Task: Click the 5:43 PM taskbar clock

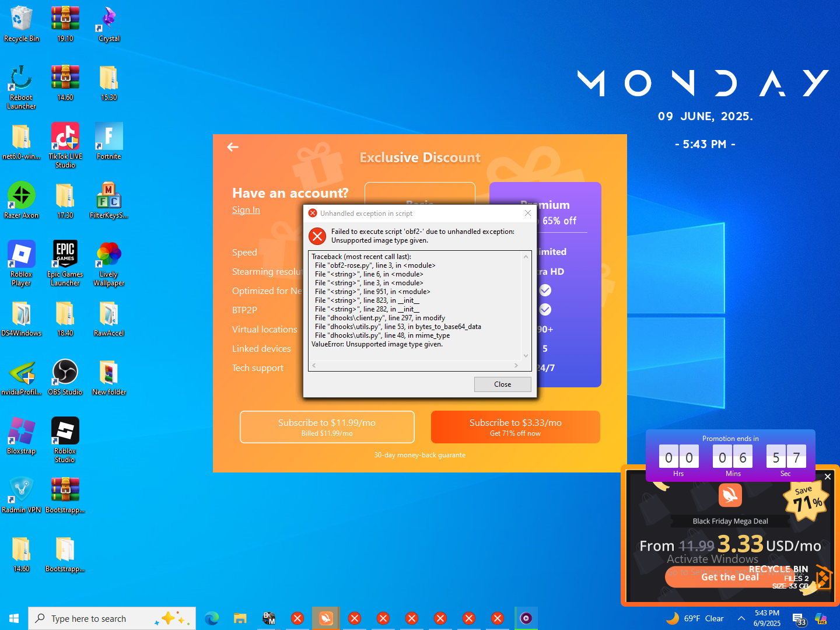Action: point(767,618)
